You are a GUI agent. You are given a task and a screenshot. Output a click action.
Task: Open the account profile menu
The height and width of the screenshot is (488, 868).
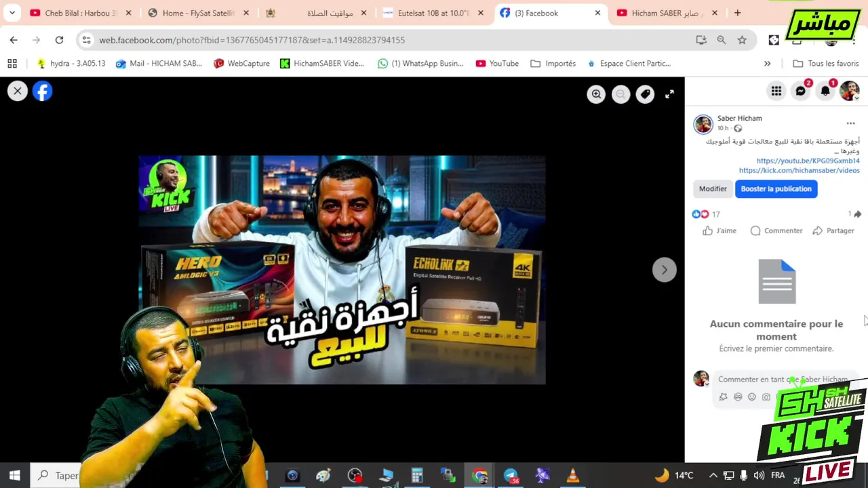point(850,91)
